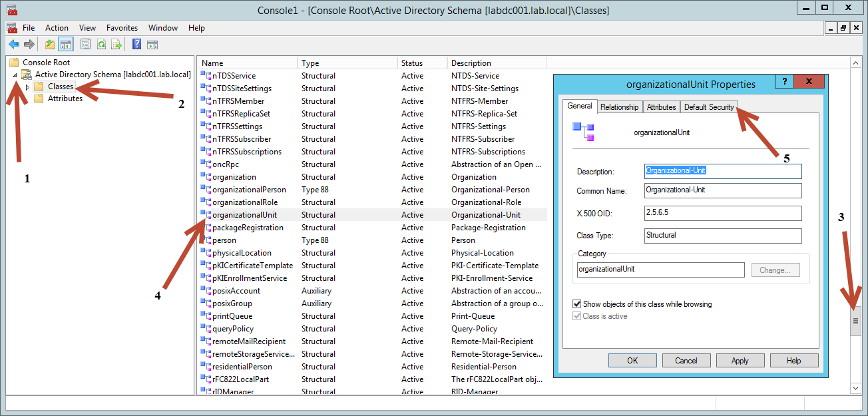Click the dialog title bar question mark button

click(x=783, y=81)
